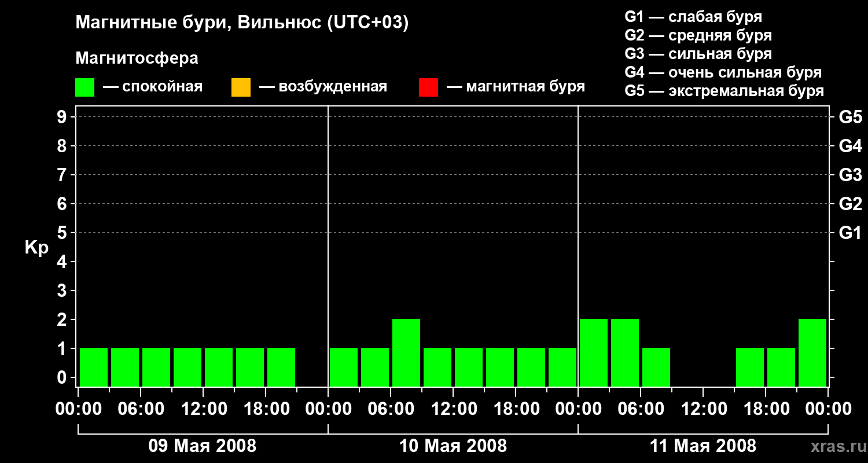Click the '10 Мая 2008' date label
Image resolution: width=868 pixels, height=463 pixels.
453,446
